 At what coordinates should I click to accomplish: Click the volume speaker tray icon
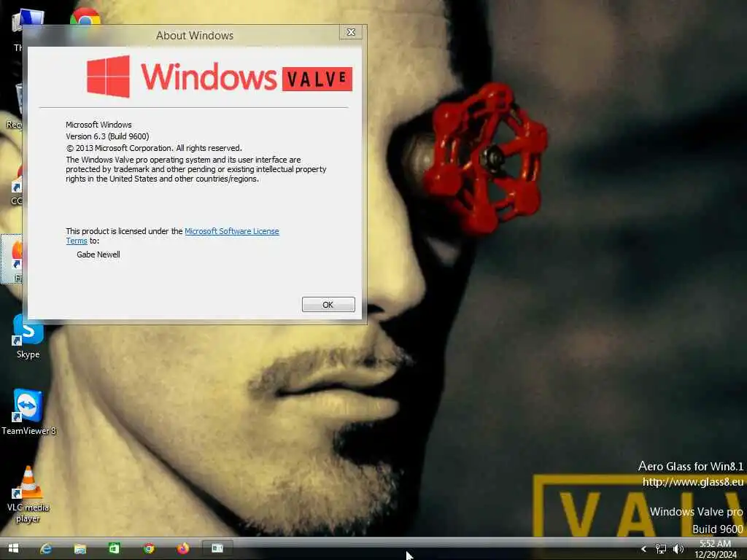pos(678,549)
